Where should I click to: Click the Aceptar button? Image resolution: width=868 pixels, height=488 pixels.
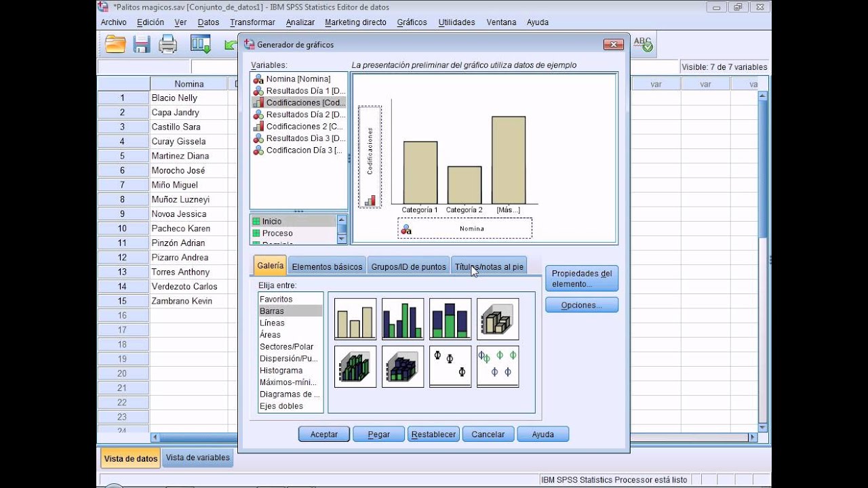pyautogui.click(x=324, y=434)
